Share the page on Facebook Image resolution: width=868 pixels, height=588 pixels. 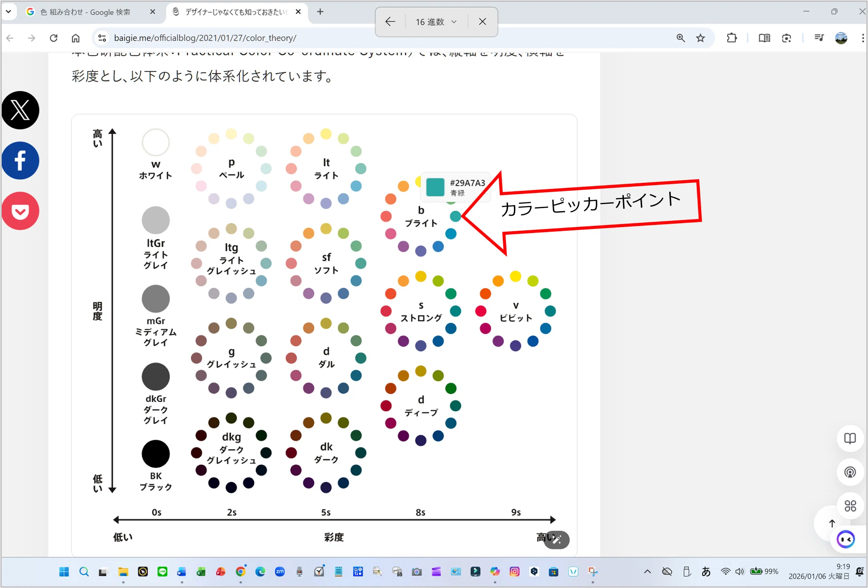20,161
